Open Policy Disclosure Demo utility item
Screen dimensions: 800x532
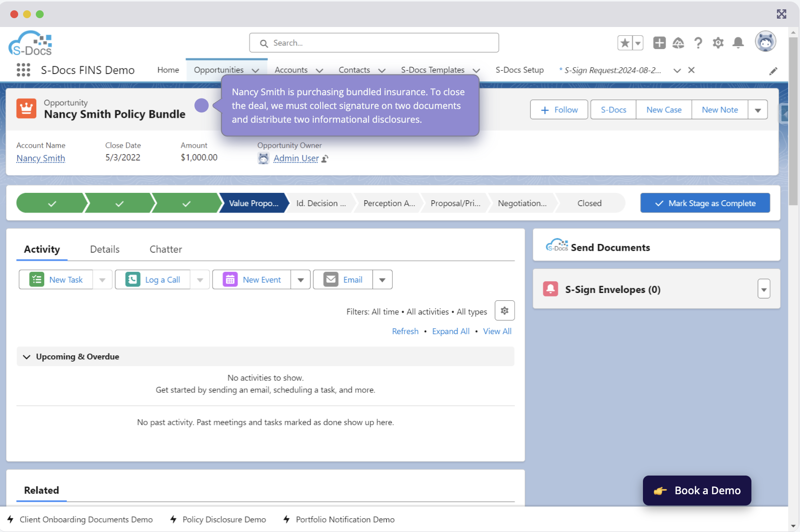click(x=218, y=519)
